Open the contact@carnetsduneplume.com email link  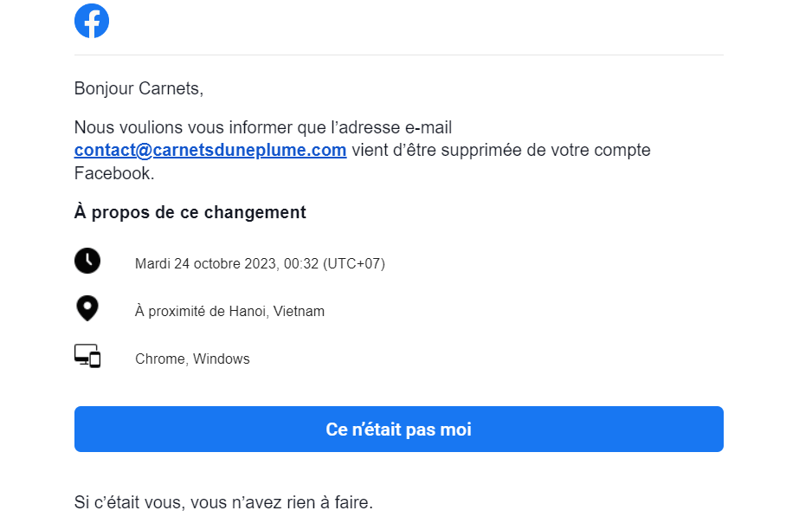click(x=210, y=150)
